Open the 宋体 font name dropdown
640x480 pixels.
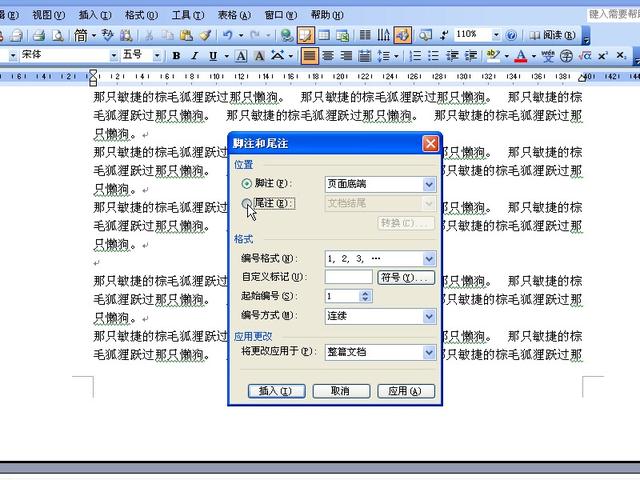click(x=114, y=56)
